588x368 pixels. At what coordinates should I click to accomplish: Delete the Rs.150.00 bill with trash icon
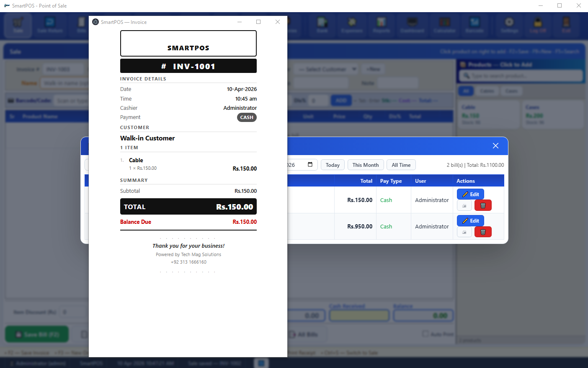coord(482,205)
